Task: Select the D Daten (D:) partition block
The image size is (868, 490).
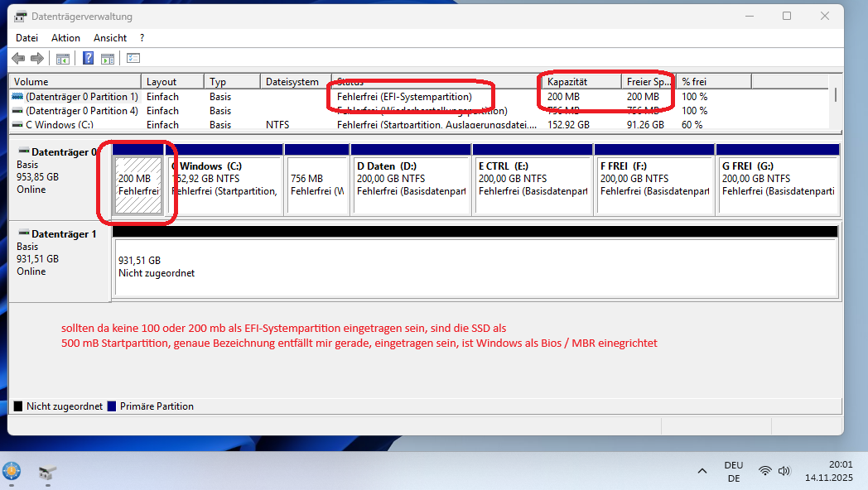Action: point(411,185)
